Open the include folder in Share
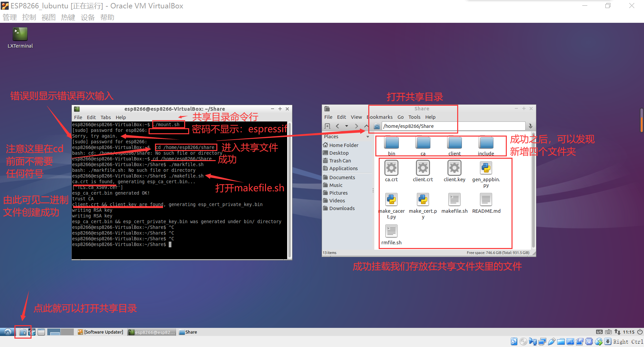The width and height of the screenshot is (644, 347). tap(486, 143)
